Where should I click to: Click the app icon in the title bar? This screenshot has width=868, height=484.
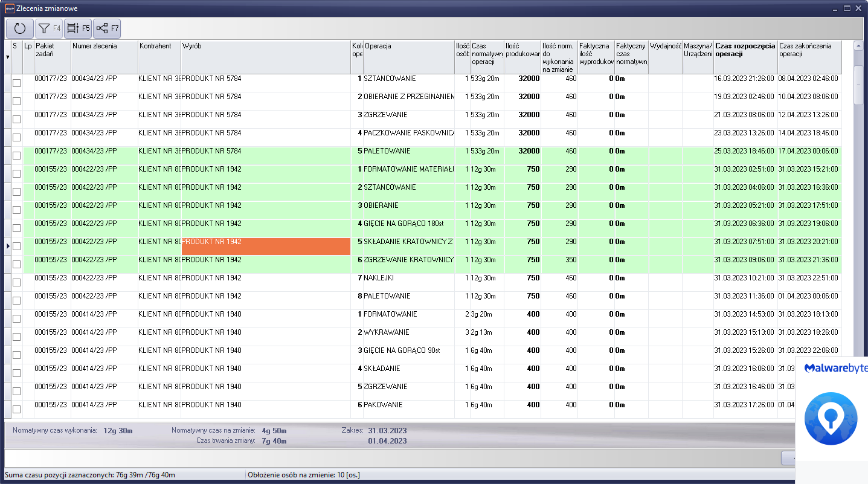(9, 8)
